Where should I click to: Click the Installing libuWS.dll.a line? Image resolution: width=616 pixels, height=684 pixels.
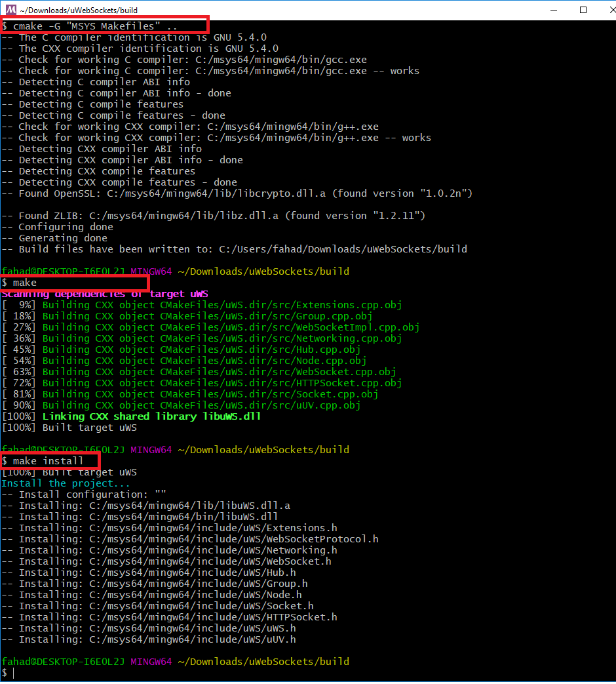[x=146, y=506]
